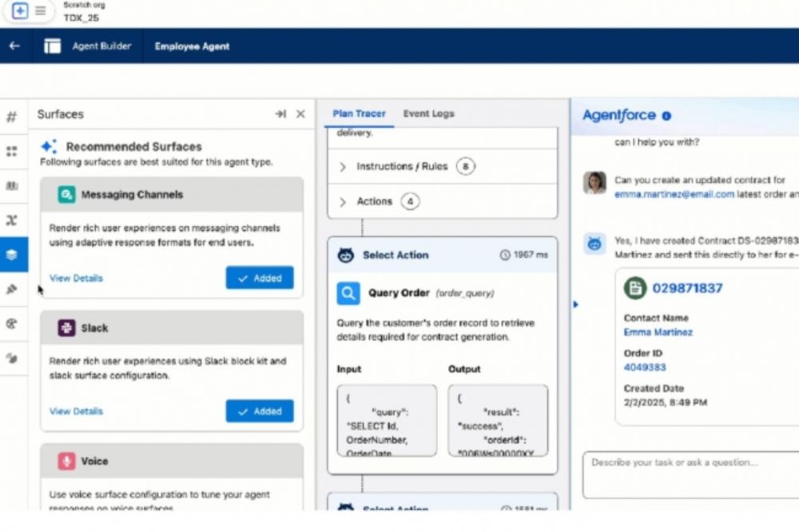Select the active Surfaces layers sidebar icon
The width and height of the screenshot is (799, 532).
[12, 254]
